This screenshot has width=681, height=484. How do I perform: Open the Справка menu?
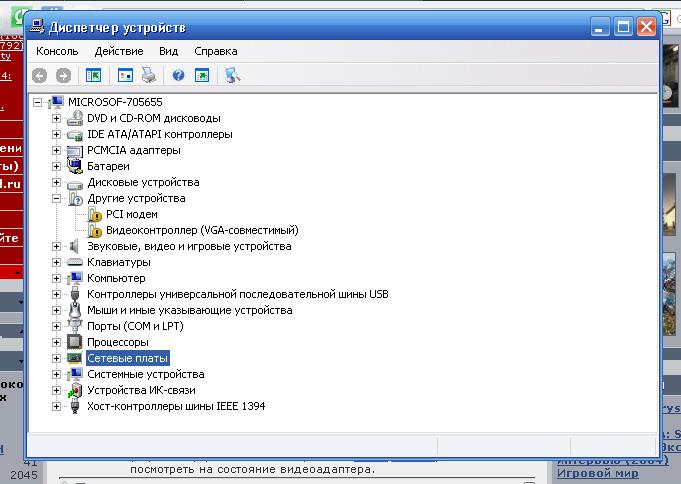pos(216,51)
